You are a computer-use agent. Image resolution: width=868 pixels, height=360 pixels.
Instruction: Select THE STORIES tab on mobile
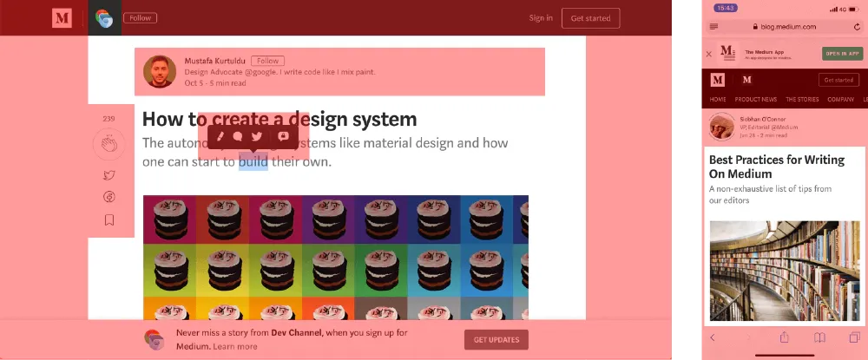pos(802,100)
